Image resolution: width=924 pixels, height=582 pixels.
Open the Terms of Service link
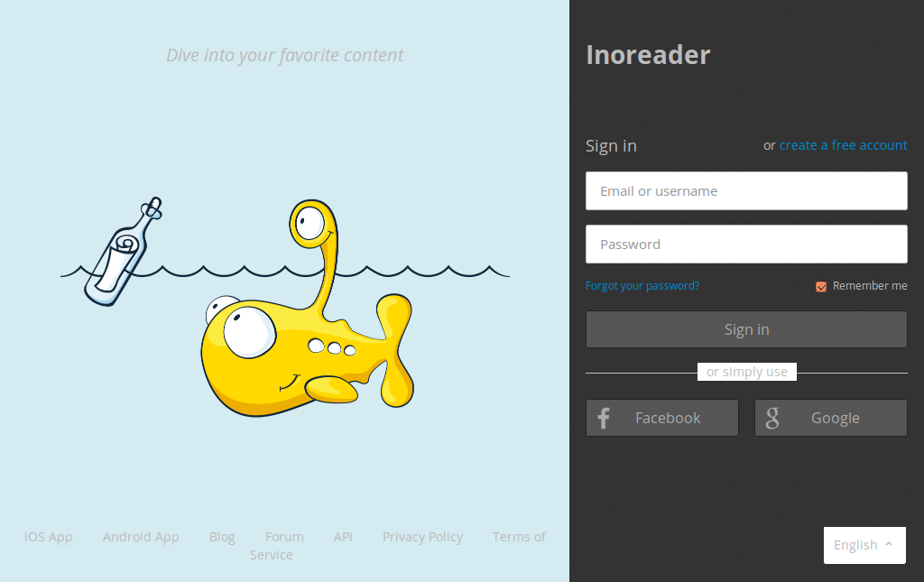[x=519, y=537]
